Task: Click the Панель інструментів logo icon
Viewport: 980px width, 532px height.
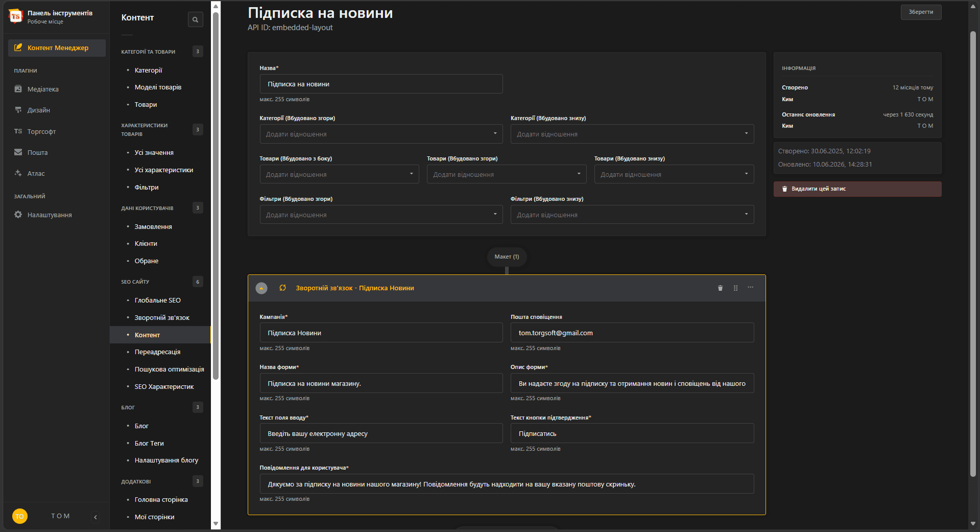Action: [16, 16]
